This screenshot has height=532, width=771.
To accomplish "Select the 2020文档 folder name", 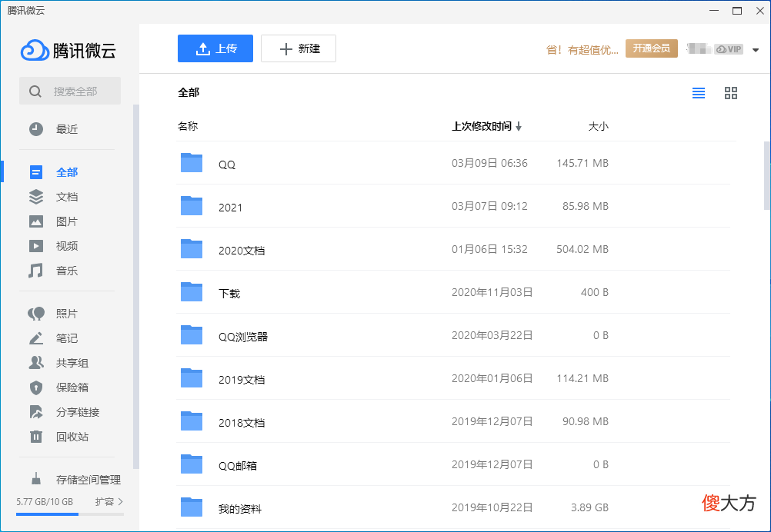I will pos(242,251).
